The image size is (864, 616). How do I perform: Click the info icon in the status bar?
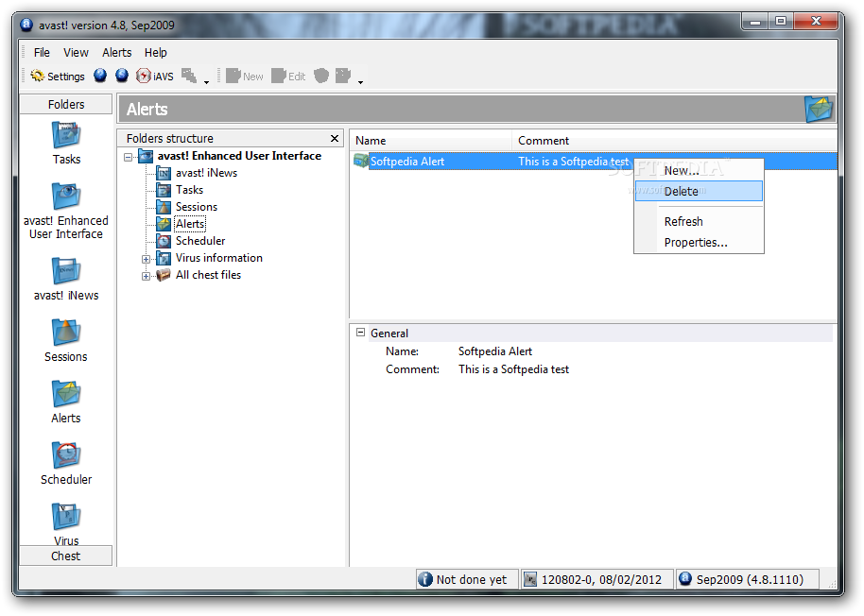tap(425, 579)
